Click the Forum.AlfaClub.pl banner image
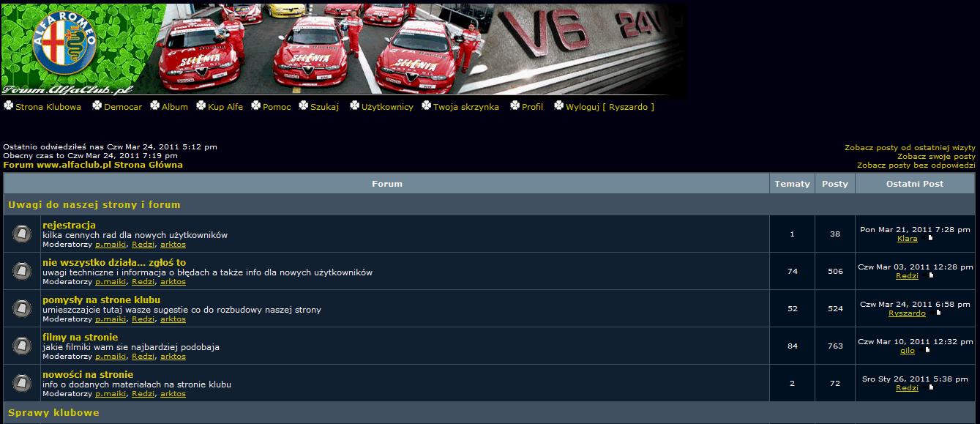 point(344,49)
